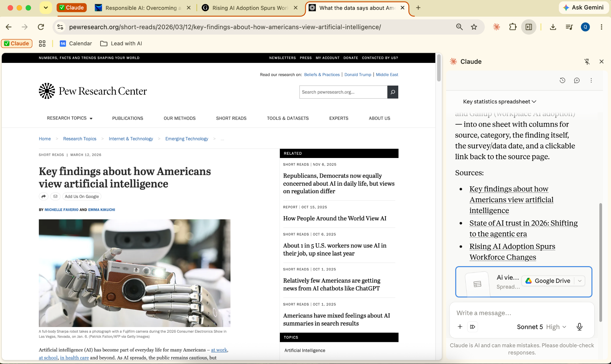Unpin the Claude side panel
This screenshot has width=611, height=364.
tap(587, 62)
